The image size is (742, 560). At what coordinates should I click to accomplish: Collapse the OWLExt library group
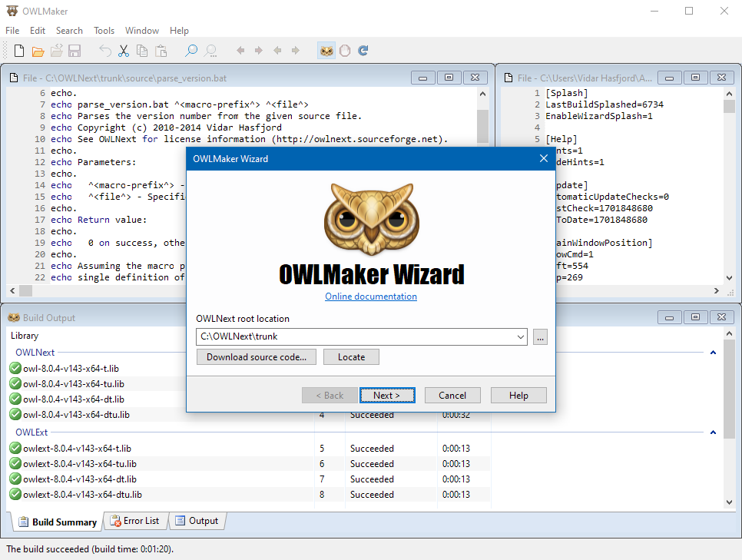point(713,432)
